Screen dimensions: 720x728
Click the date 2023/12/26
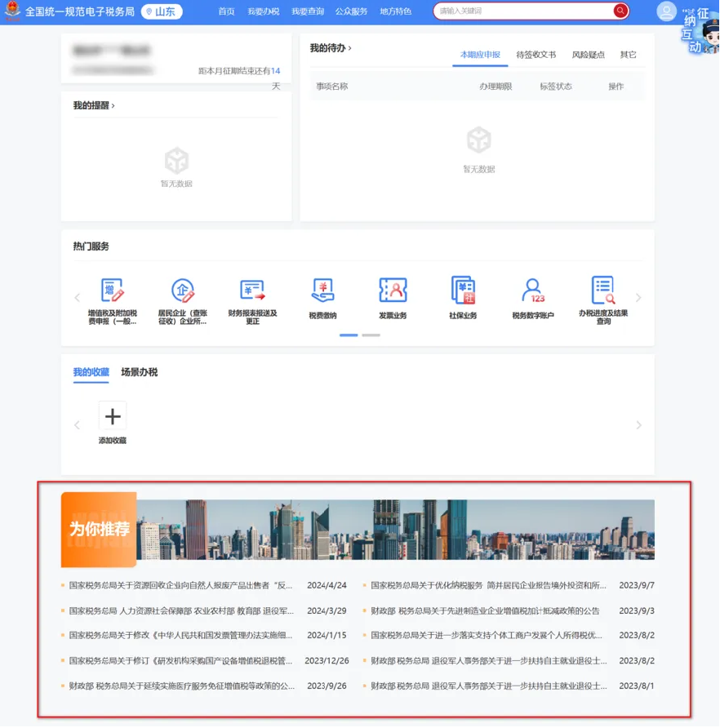pyautogui.click(x=327, y=660)
